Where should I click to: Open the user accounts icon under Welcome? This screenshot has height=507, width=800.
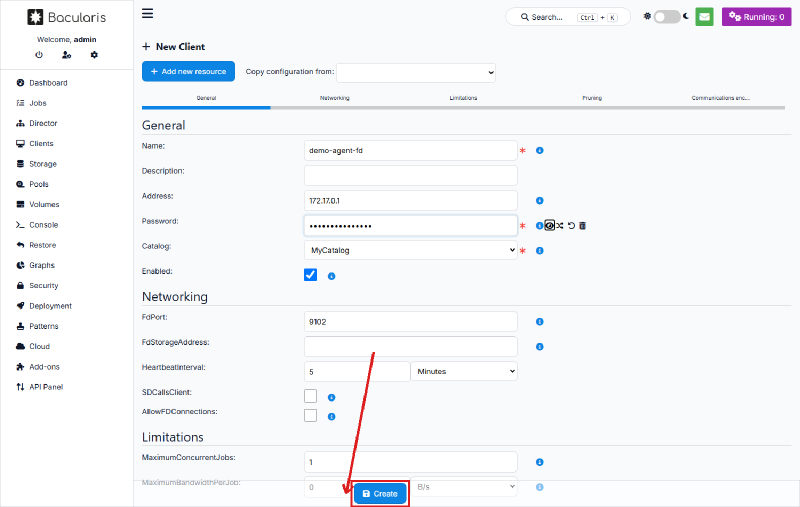(66, 55)
